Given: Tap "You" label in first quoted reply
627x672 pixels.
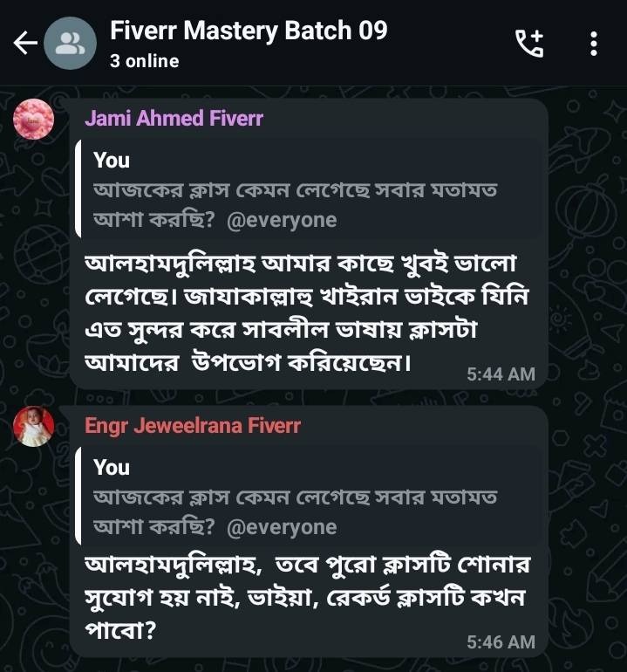Looking at the screenshot, I should click(112, 161).
